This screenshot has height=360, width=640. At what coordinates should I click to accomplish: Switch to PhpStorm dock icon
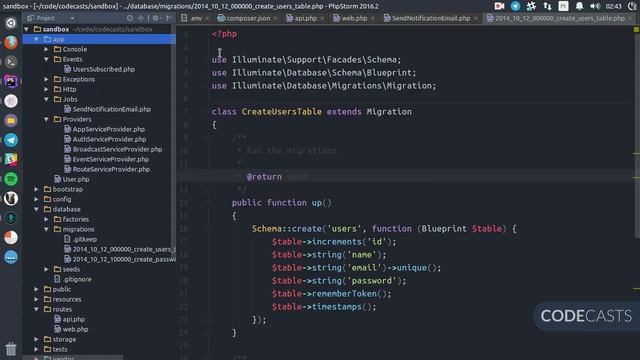pos(11,81)
